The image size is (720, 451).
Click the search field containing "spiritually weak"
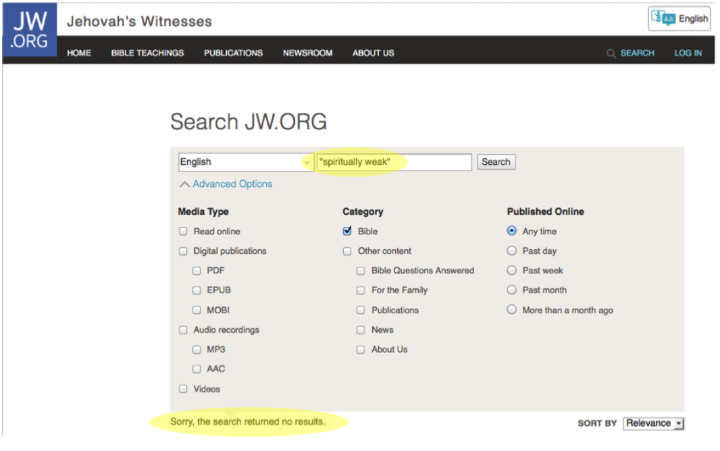pyautogui.click(x=394, y=162)
